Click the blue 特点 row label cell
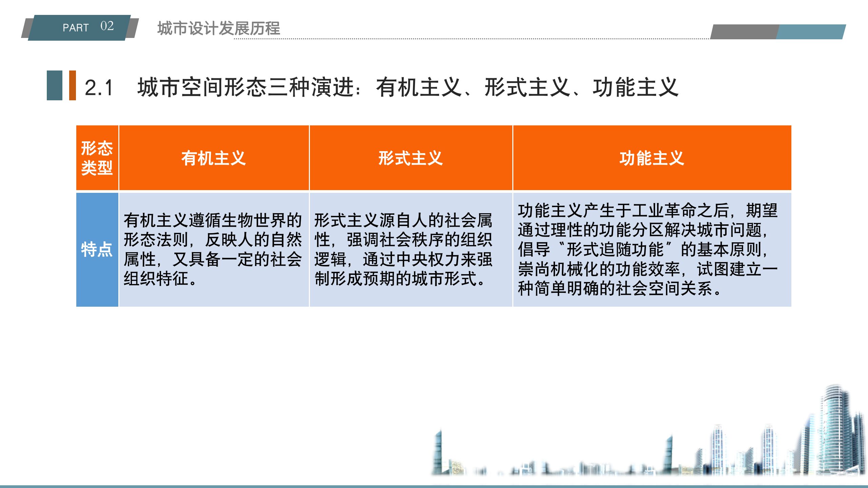 [97, 250]
